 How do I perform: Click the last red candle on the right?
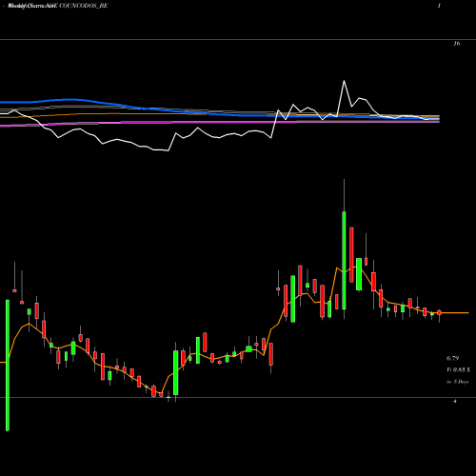(x=439, y=313)
